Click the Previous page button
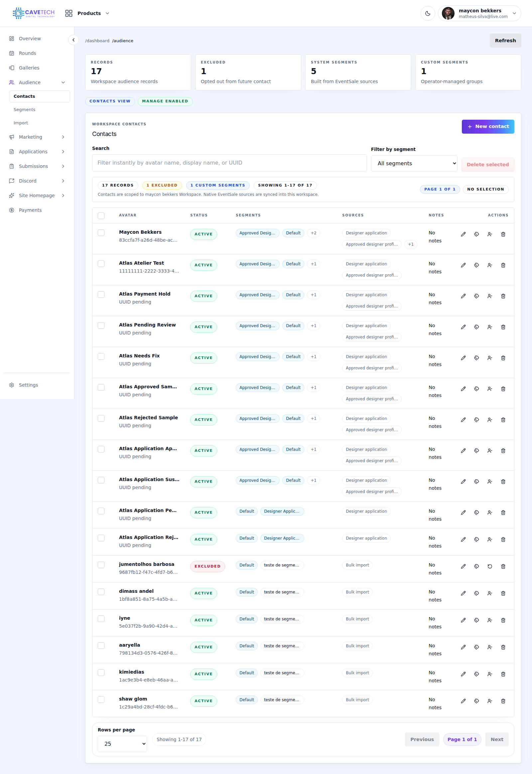The image size is (532, 774). (x=422, y=739)
